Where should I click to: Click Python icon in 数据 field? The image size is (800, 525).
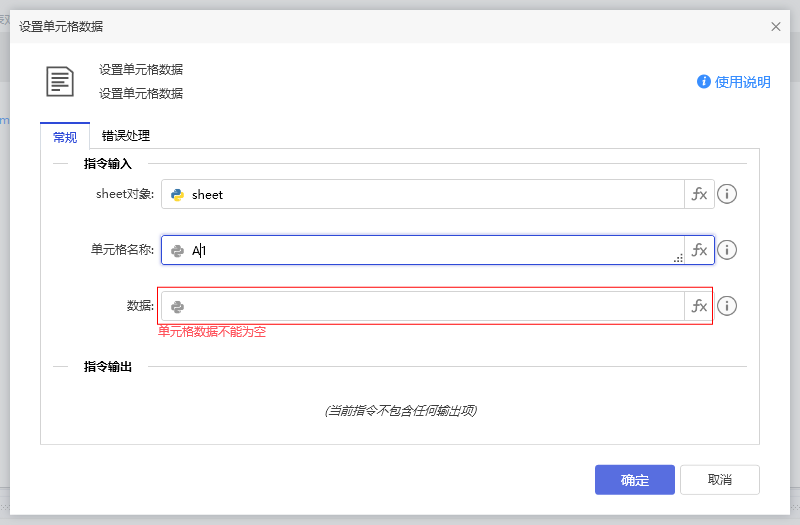177,307
